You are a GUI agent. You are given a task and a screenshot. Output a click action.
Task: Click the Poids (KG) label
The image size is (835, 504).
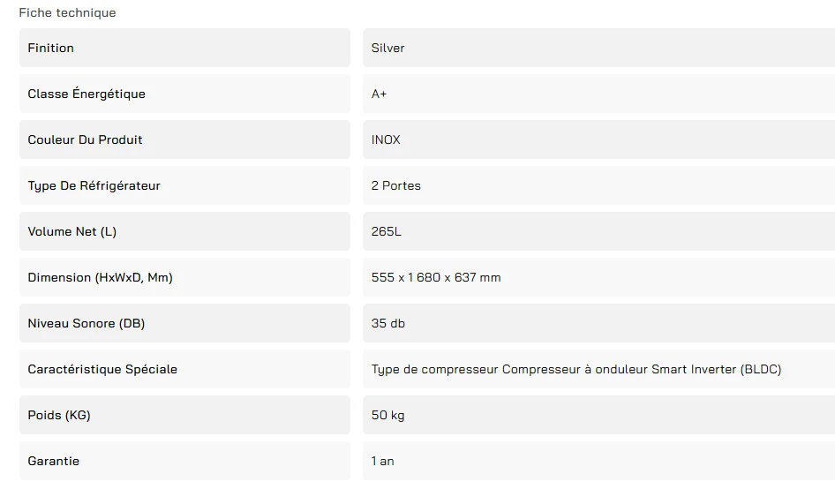pos(59,415)
